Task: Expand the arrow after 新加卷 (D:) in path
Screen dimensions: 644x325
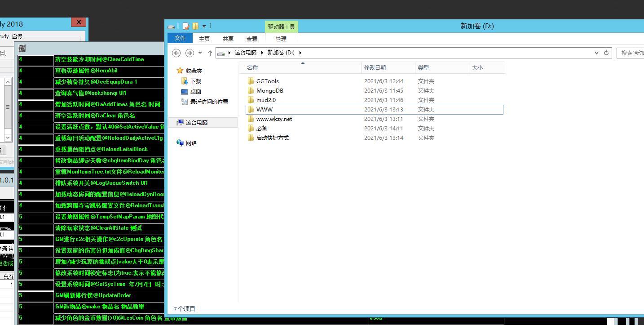Action: 300,53
